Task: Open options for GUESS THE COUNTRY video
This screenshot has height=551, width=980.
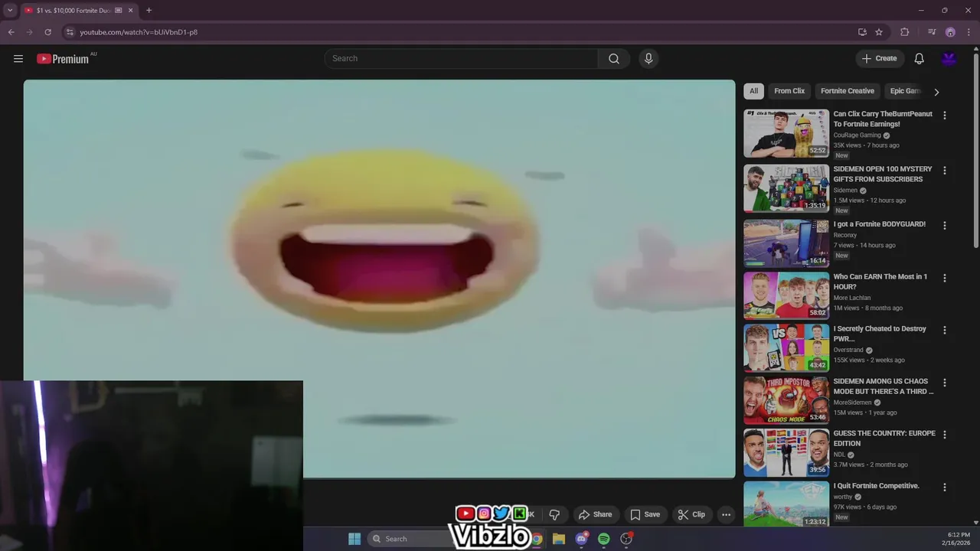Action: pyautogui.click(x=944, y=435)
